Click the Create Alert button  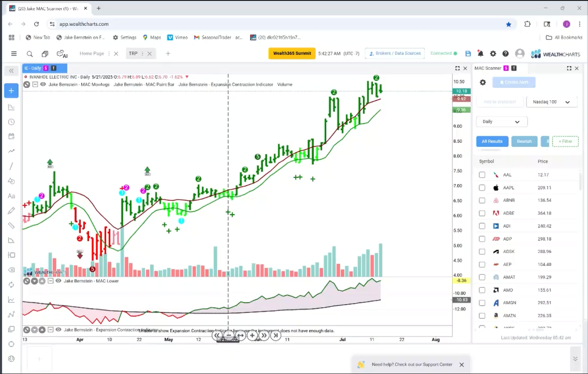(x=514, y=82)
